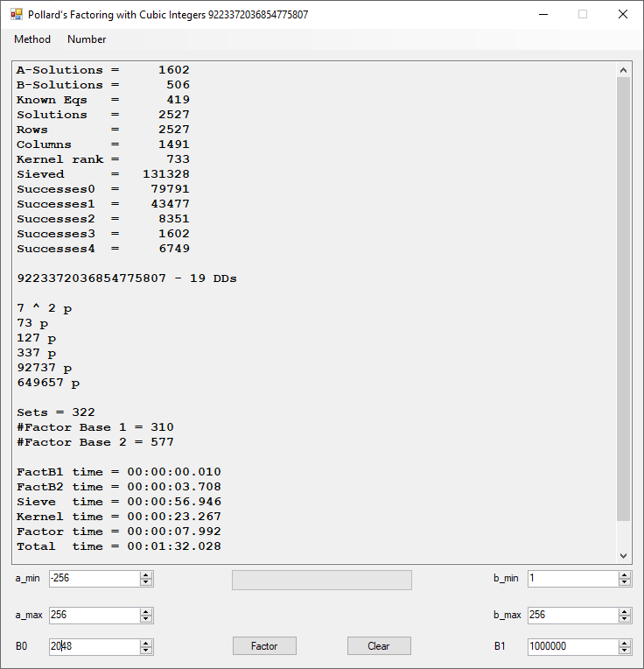Click inside the a_min input field

coord(94,579)
